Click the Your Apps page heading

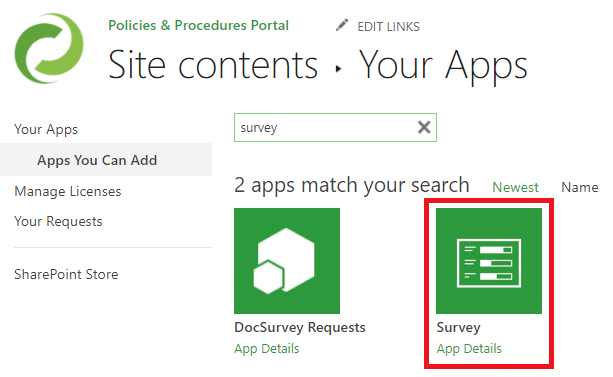point(443,66)
